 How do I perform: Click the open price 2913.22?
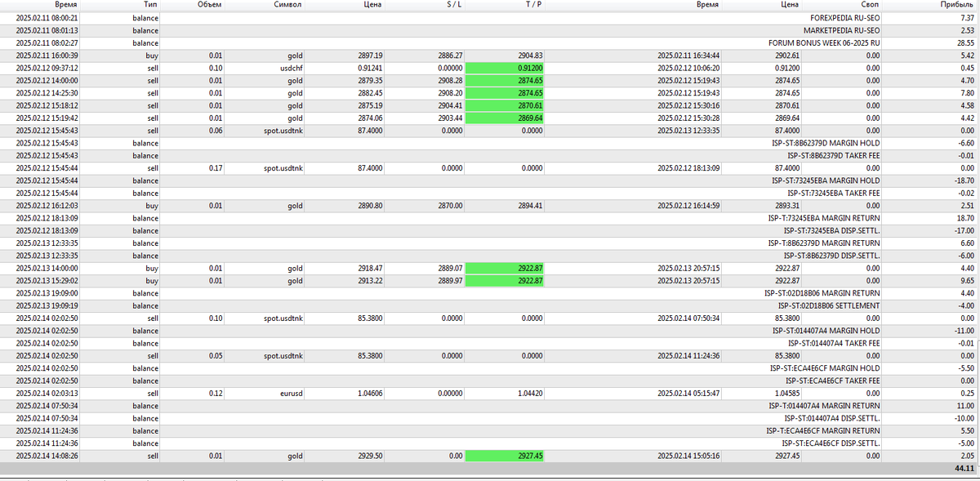[x=370, y=280]
